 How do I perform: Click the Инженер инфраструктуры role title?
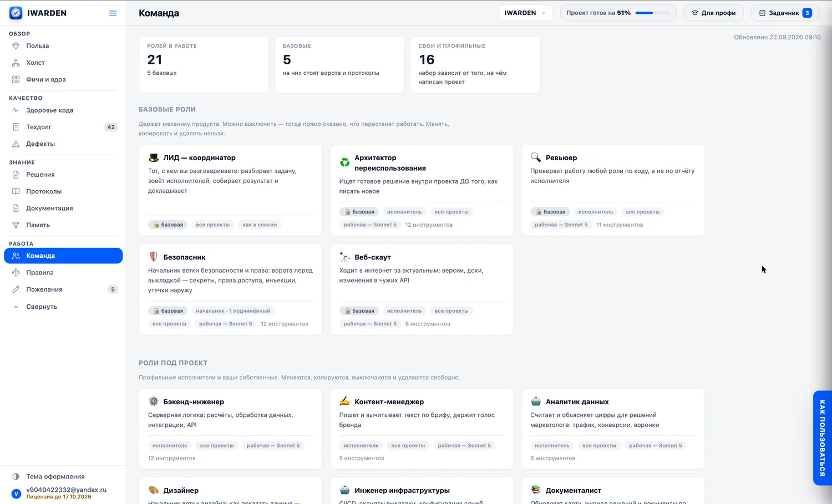point(402,490)
